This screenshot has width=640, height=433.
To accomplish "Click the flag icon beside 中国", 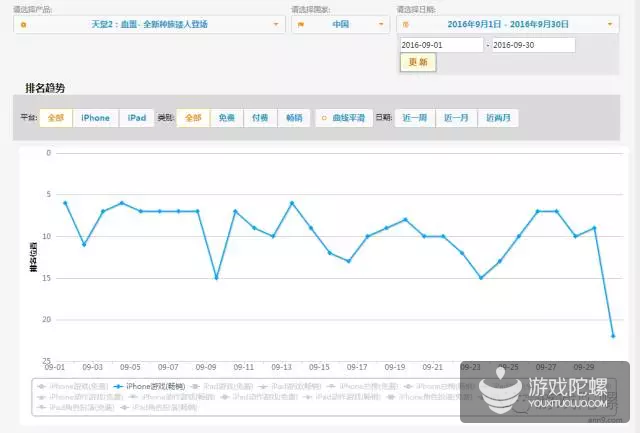I will click(301, 24).
